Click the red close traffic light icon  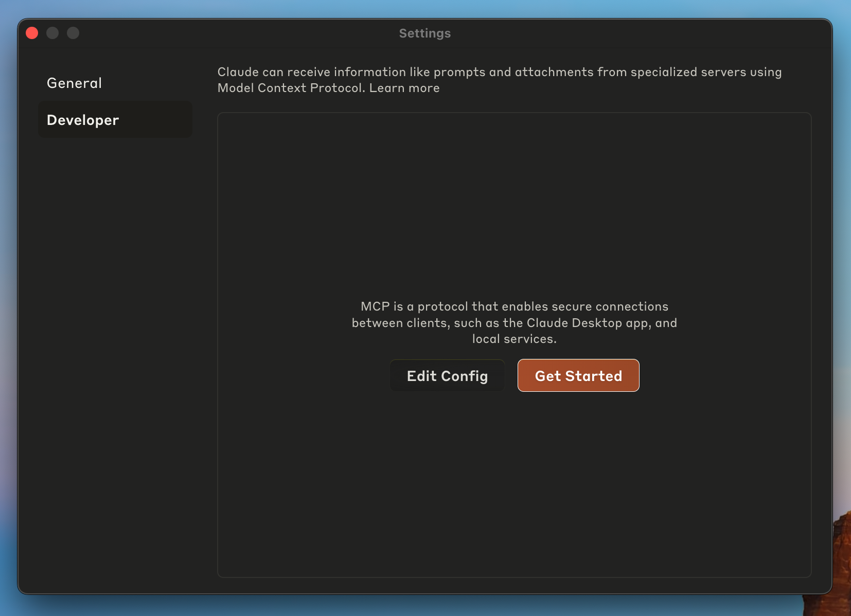click(x=32, y=32)
